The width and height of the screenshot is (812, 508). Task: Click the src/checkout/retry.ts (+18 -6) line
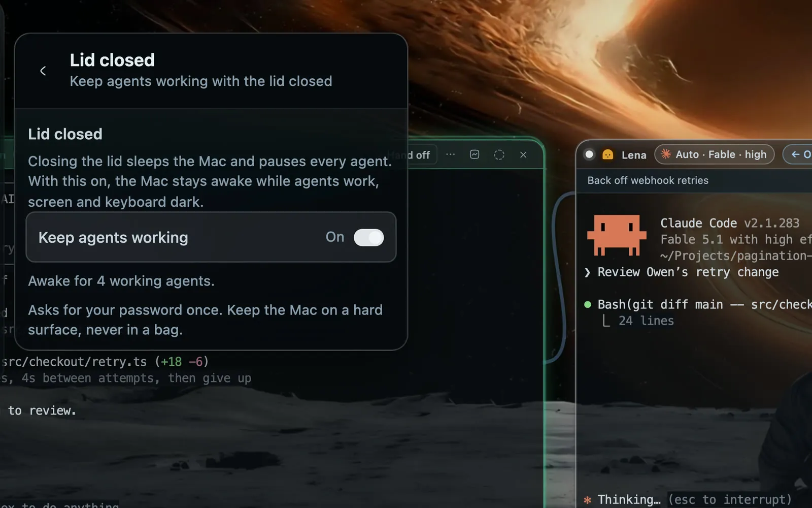click(105, 362)
